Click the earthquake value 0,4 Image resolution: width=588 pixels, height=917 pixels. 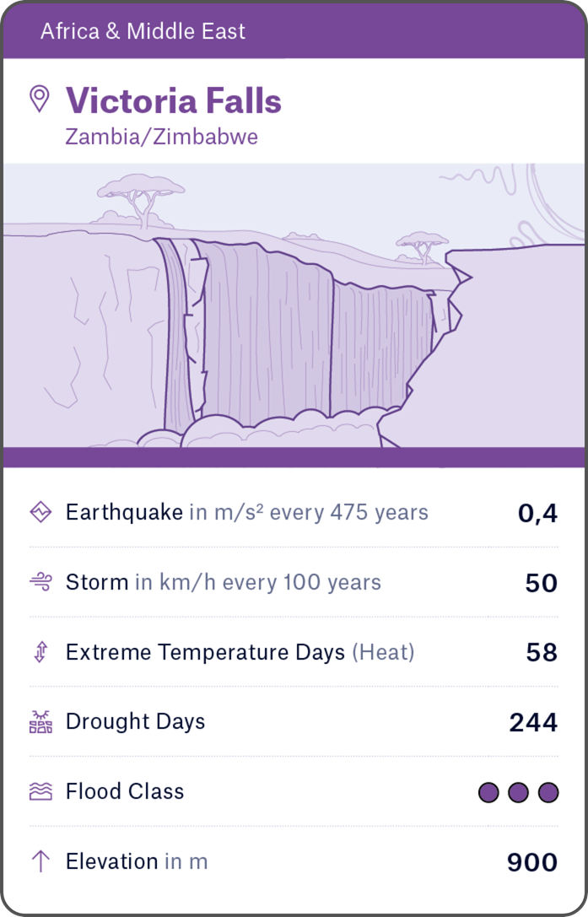(x=537, y=513)
